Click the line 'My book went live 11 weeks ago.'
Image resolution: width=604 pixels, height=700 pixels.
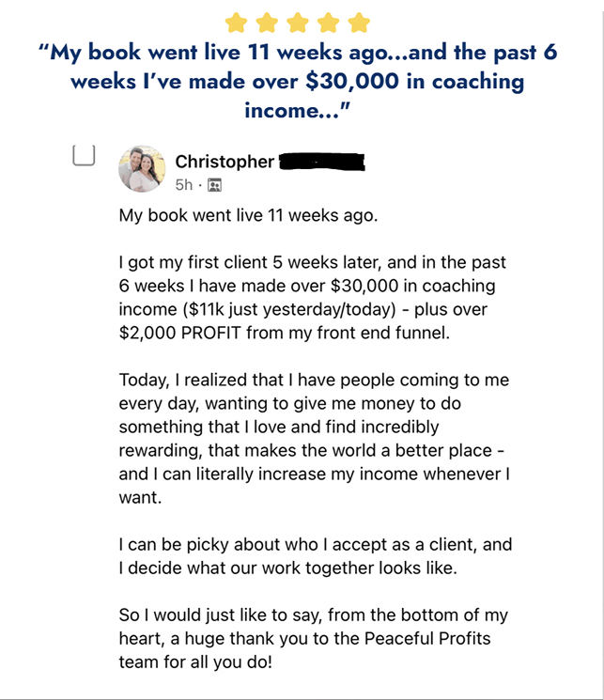click(x=248, y=215)
